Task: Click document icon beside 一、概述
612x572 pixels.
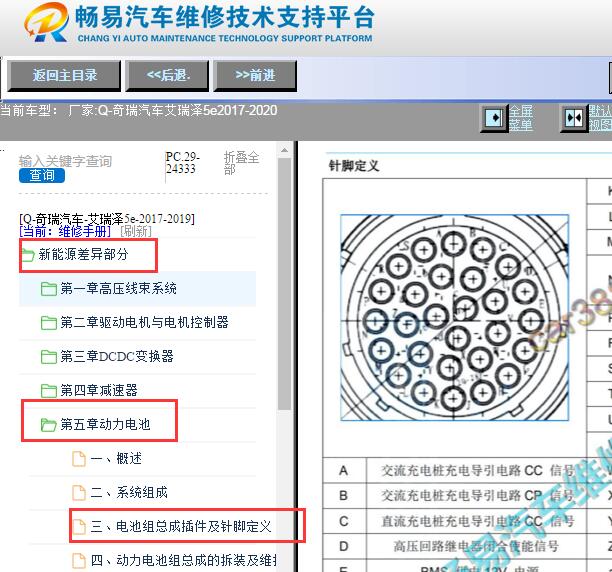Action: [79, 458]
